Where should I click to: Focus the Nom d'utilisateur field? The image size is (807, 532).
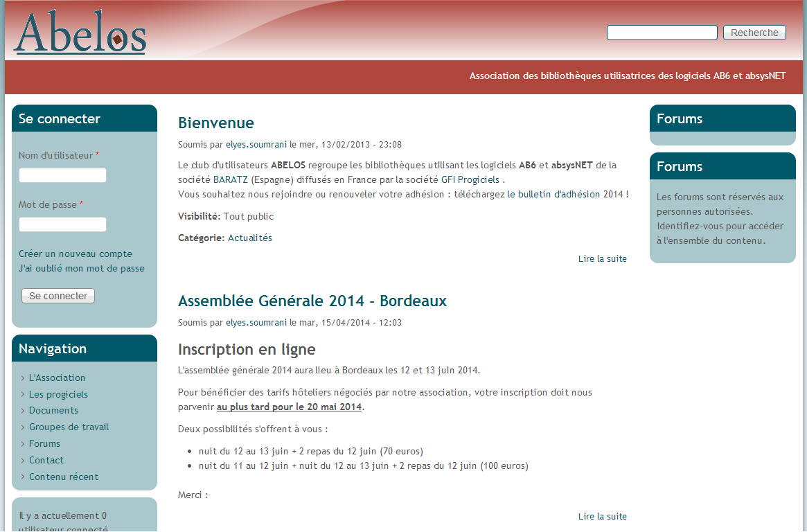(x=62, y=175)
